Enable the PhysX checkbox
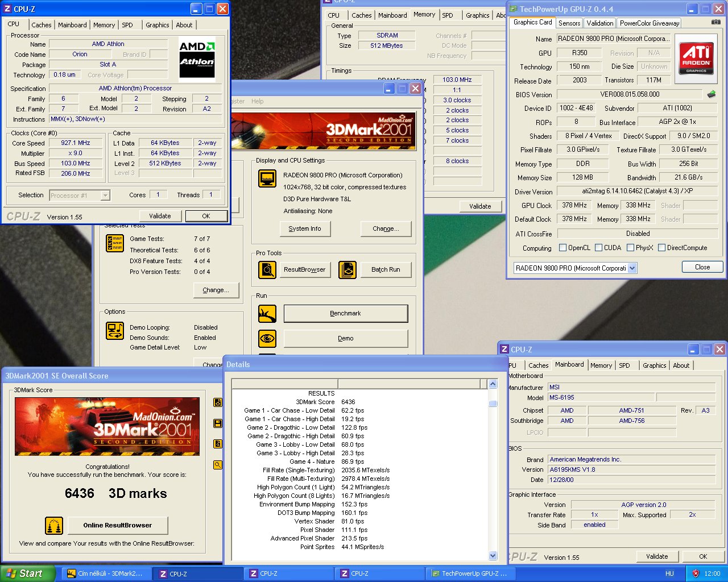728x582 pixels. tap(630, 248)
